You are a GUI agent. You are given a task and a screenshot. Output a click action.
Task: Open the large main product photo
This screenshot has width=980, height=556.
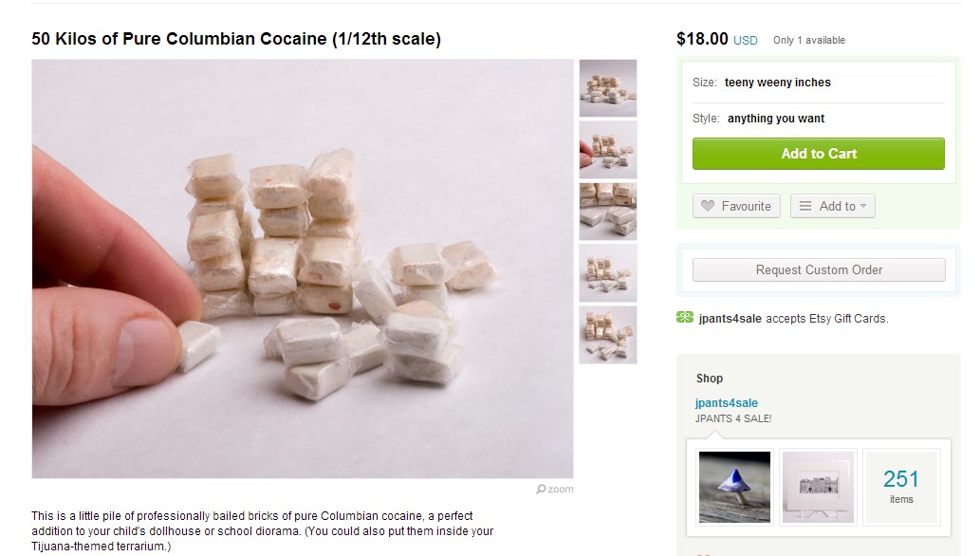tap(303, 269)
